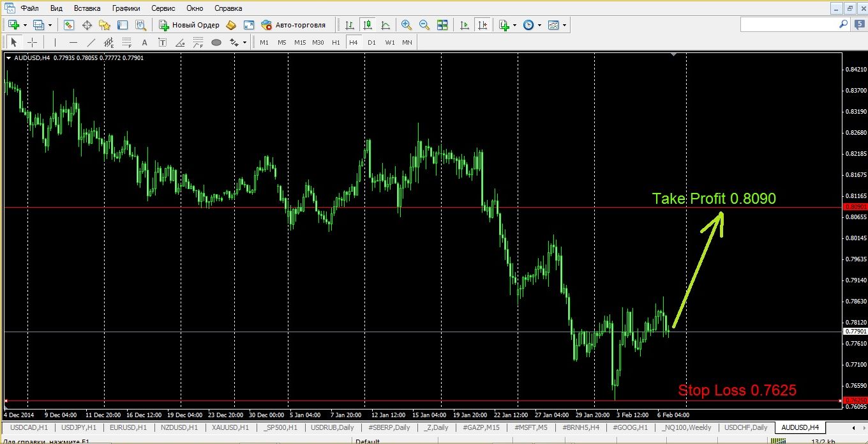This screenshot has width=868, height=444.
Task: Expand the new chart dropdown arrow
Action: [x=25, y=25]
